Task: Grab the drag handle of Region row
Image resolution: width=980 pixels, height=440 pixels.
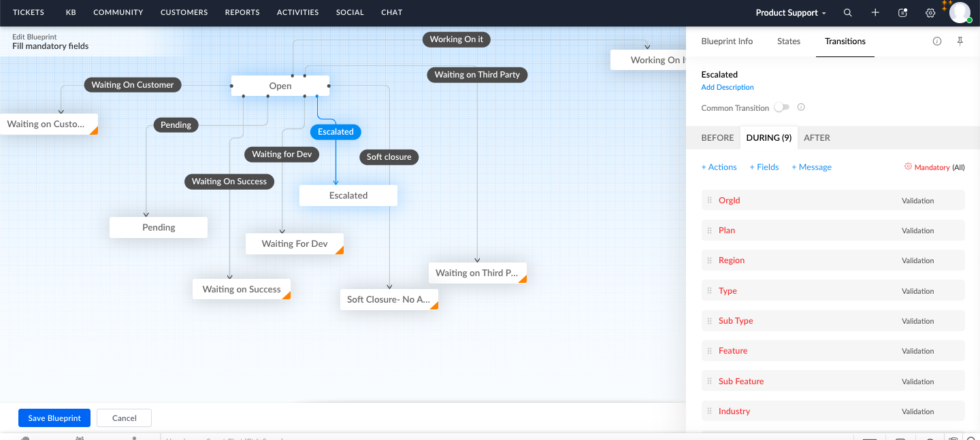Action: click(x=710, y=260)
